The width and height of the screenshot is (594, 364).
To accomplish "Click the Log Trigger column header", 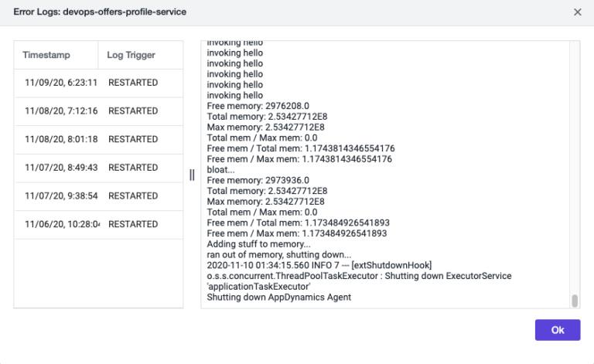I will click(131, 56).
